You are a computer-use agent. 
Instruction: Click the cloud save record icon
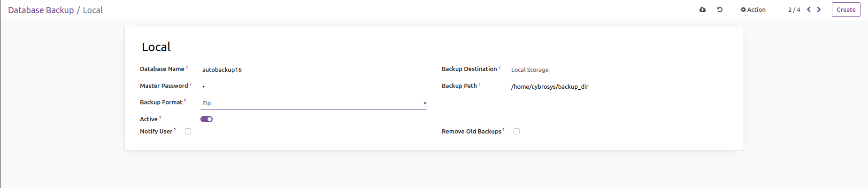pos(702,9)
